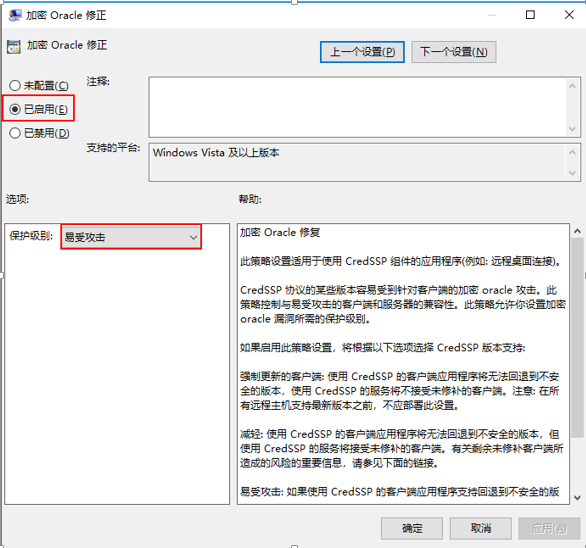
Task: Click scroll down arrow in 支持的平台 box
Action: tap(572, 173)
